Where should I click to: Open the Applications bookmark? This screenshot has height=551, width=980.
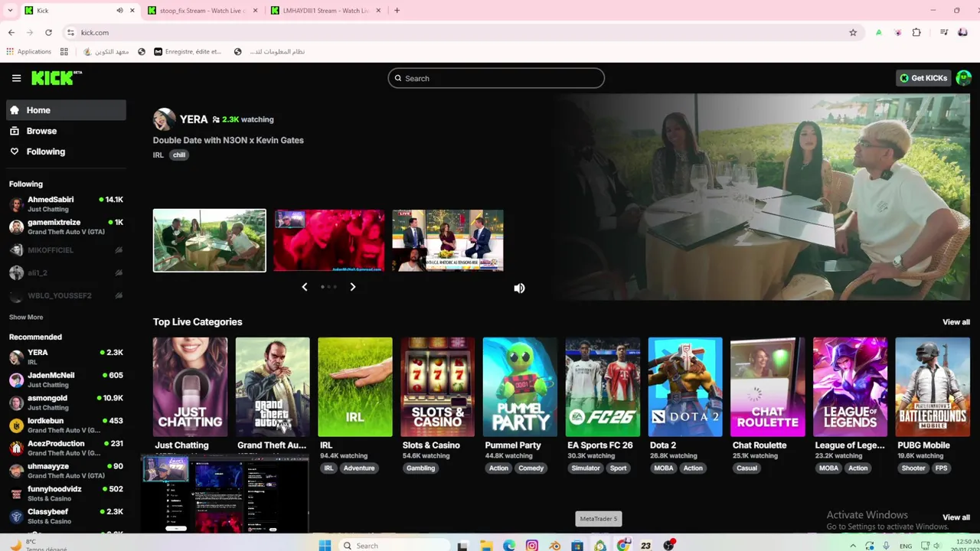pos(28,52)
